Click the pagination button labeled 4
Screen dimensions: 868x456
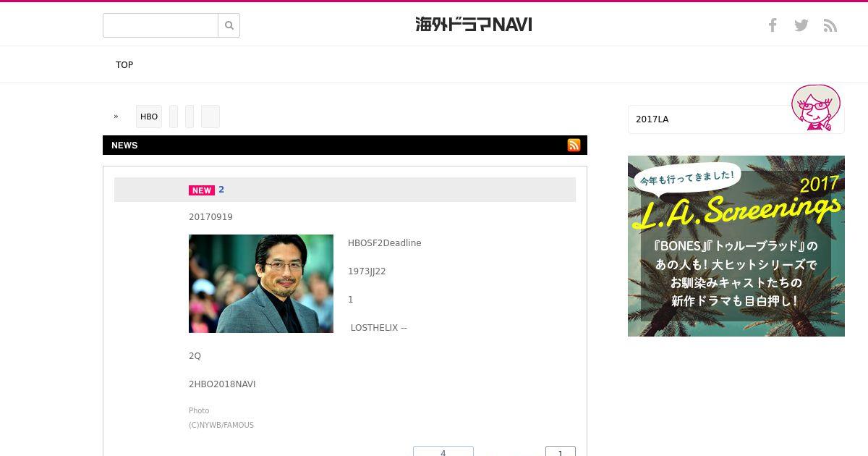[443, 452]
